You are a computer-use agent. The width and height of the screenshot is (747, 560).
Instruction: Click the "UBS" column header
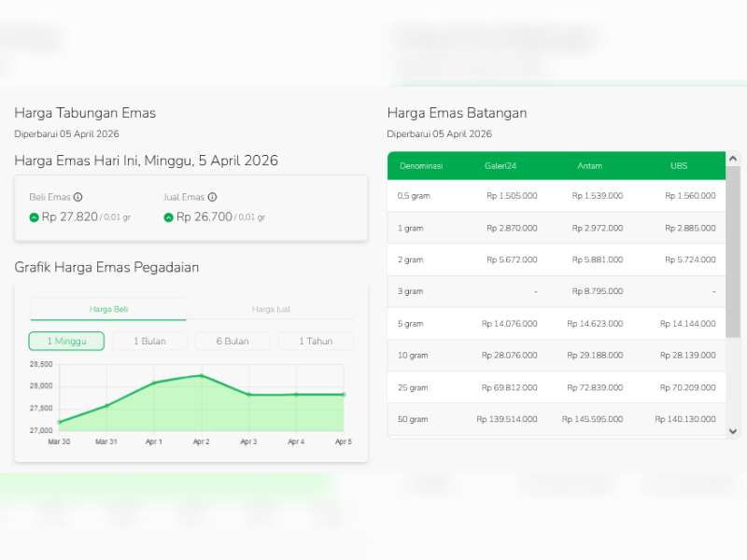678,165
